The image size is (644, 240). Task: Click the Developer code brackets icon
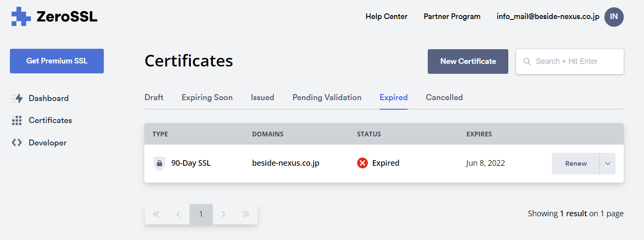tap(17, 143)
